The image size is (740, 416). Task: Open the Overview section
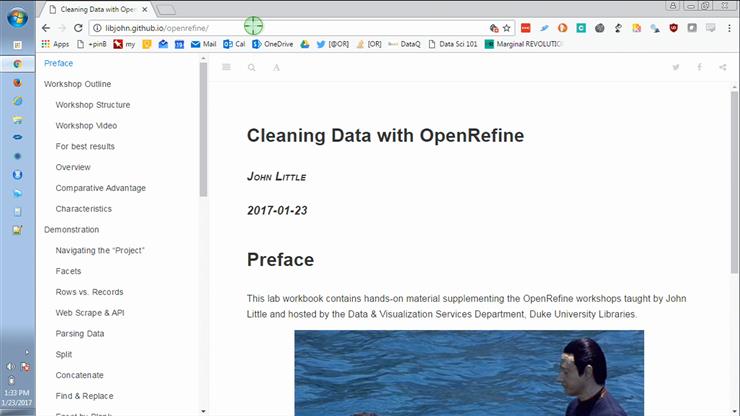tap(73, 167)
